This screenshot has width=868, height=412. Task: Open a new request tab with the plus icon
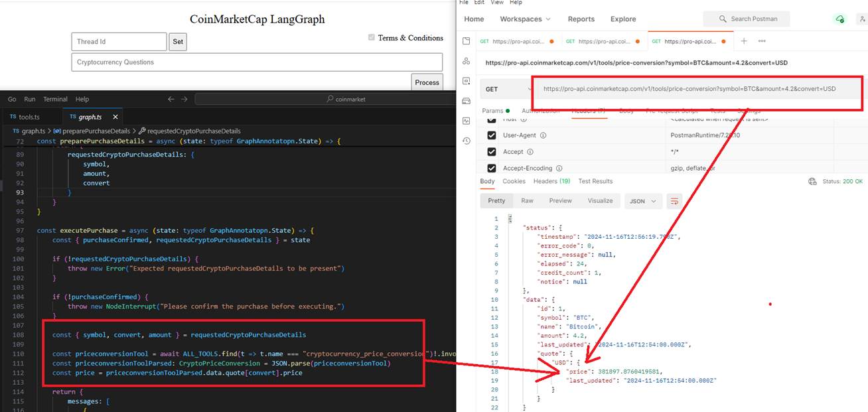pyautogui.click(x=744, y=41)
